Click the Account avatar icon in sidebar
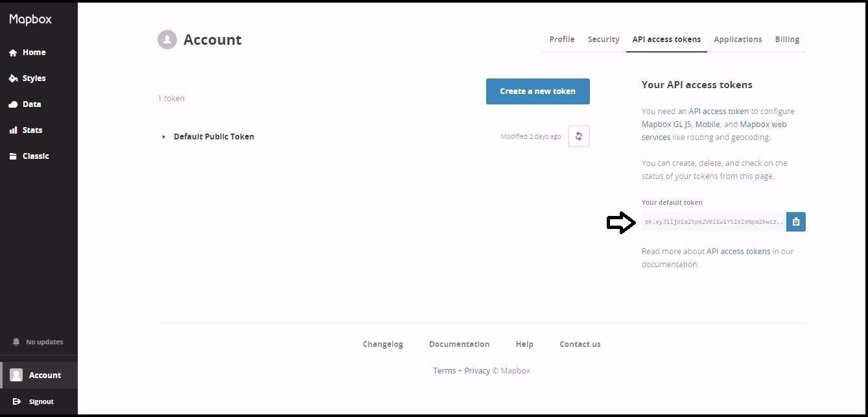The width and height of the screenshot is (868, 417). [x=16, y=375]
